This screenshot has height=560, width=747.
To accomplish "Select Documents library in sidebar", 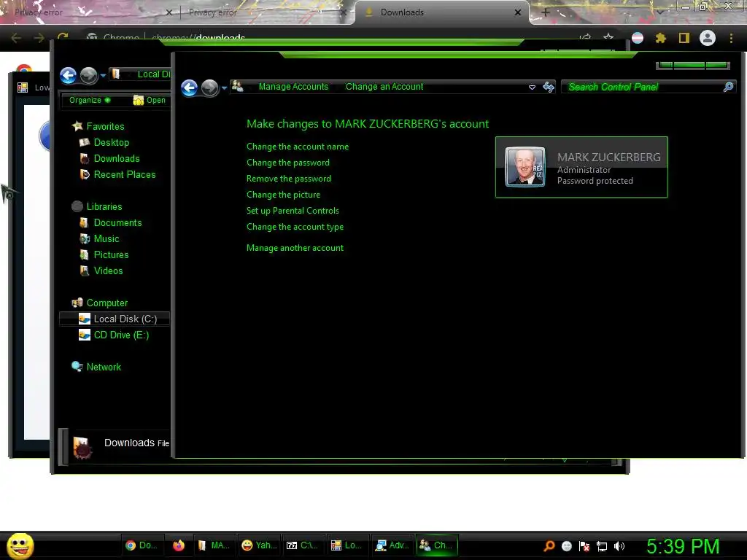I will (117, 223).
